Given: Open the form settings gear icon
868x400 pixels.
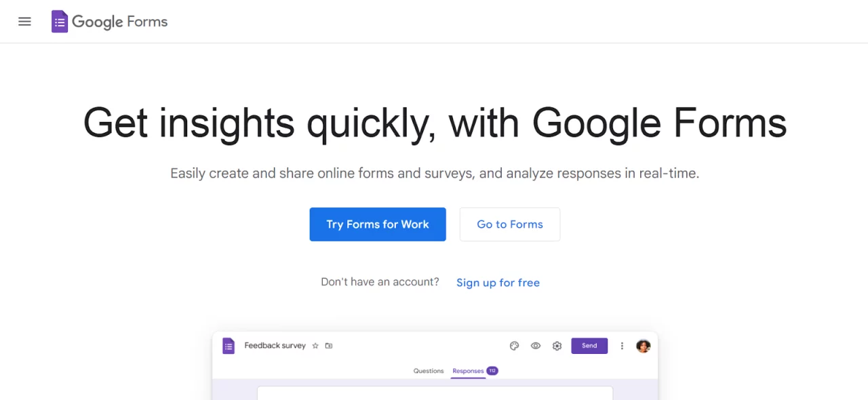Looking at the screenshot, I should (557, 346).
